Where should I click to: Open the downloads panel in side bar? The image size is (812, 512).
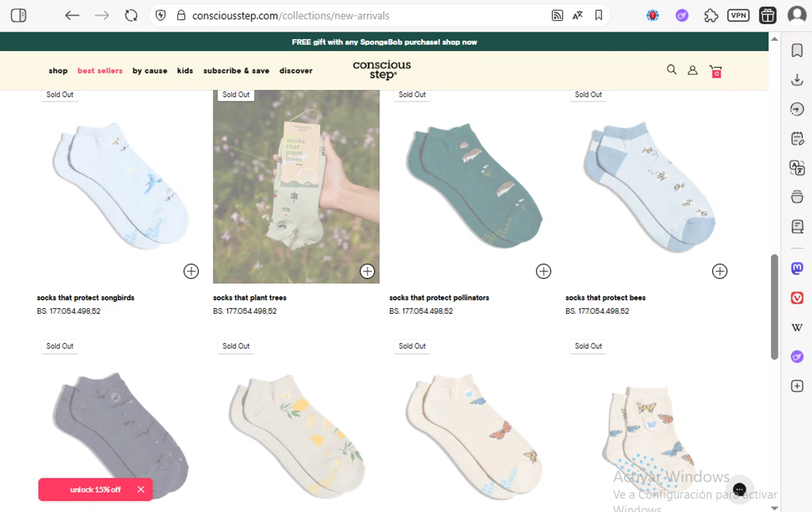pos(797,80)
